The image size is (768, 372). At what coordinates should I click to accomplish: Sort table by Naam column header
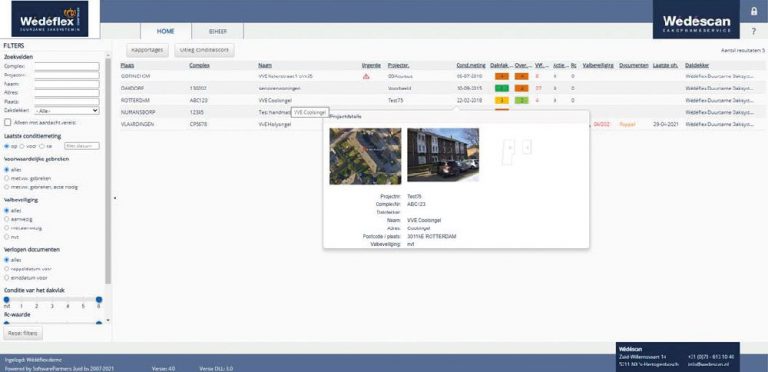click(265, 65)
